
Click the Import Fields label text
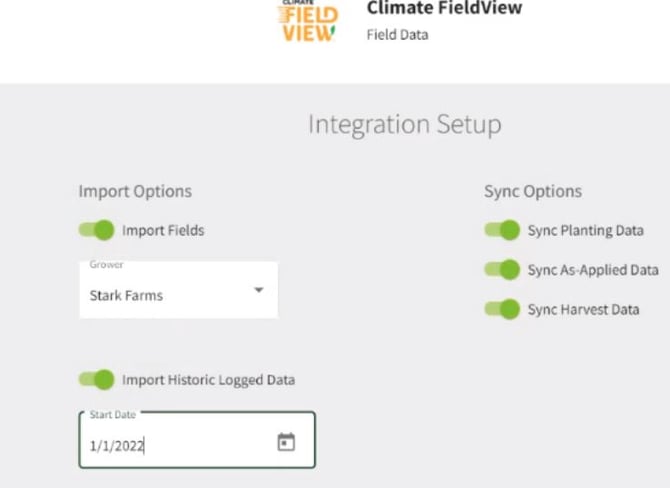click(x=163, y=230)
